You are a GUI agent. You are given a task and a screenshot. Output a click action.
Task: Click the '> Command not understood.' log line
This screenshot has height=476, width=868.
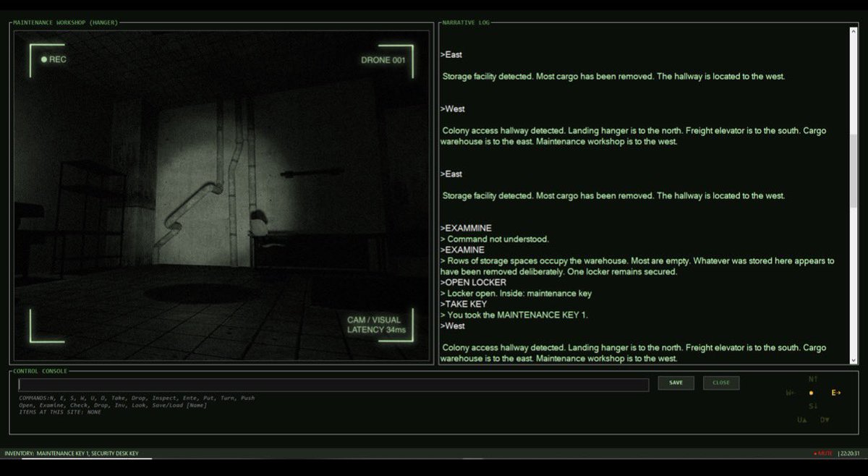[495, 239]
